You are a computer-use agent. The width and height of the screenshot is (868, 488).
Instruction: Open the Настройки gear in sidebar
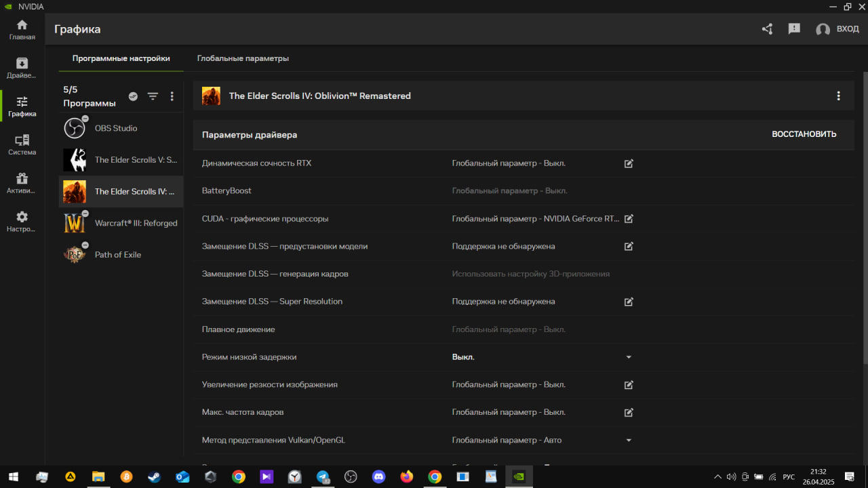22,222
